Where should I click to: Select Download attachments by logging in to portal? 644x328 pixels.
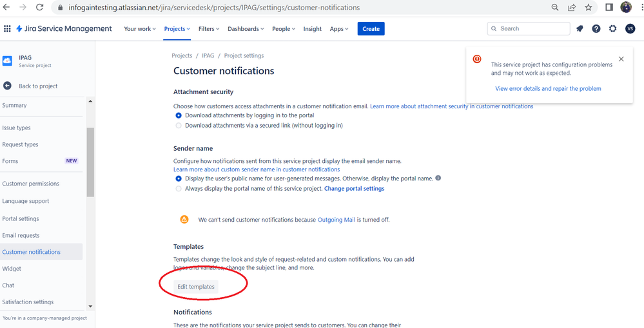179,115
